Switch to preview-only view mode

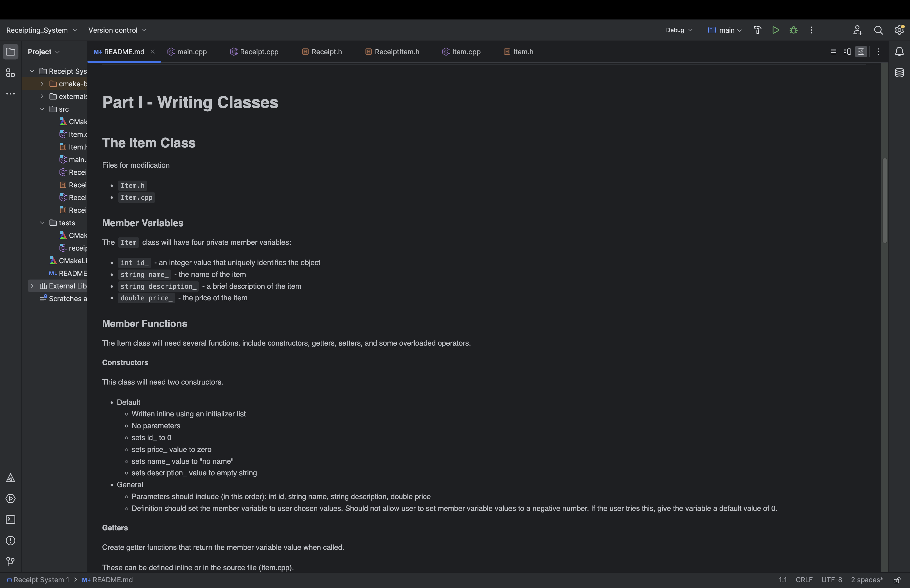(861, 52)
